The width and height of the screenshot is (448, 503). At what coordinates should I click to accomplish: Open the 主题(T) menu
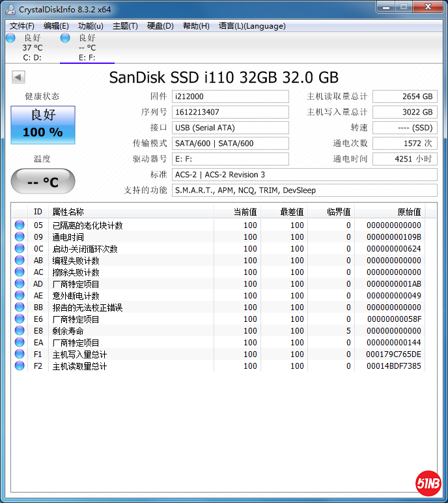point(125,26)
